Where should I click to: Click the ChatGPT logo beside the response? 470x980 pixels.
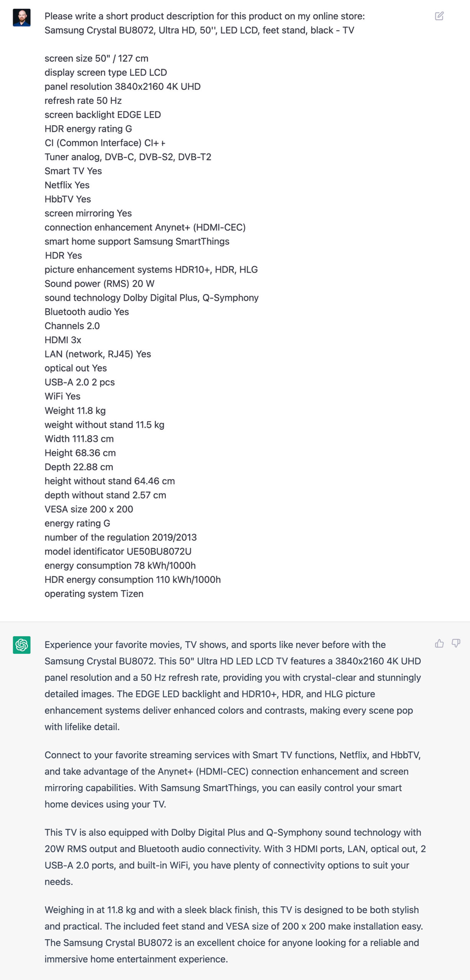(x=21, y=645)
